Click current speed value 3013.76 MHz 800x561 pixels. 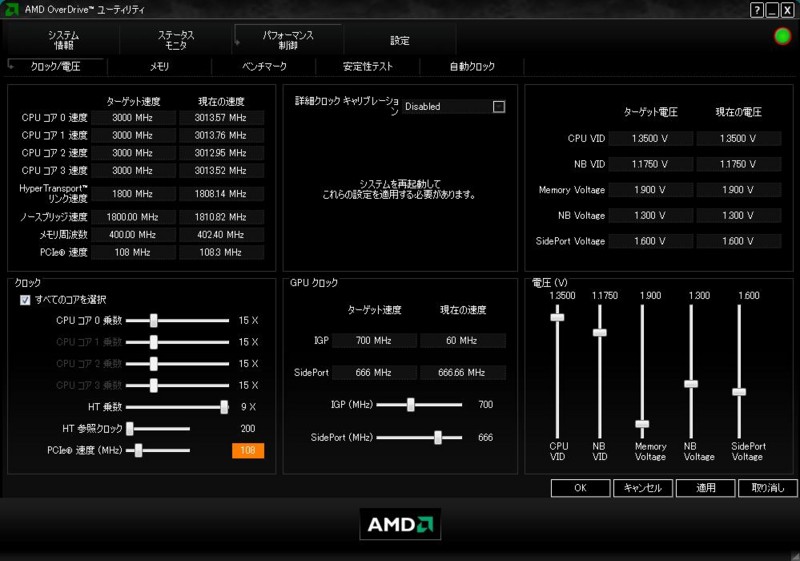(221, 135)
